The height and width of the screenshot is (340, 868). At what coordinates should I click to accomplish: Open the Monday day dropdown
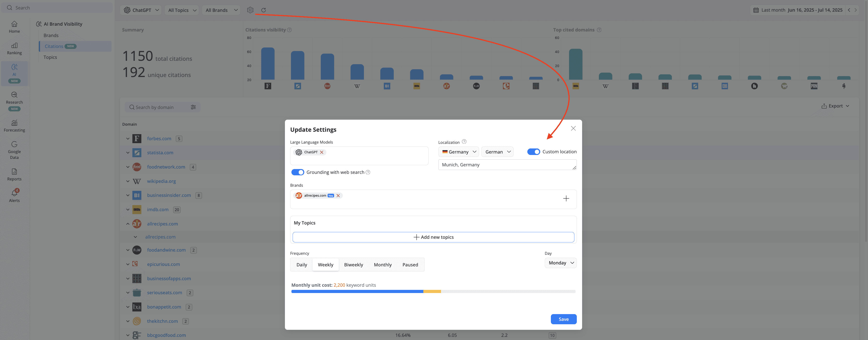coord(561,263)
